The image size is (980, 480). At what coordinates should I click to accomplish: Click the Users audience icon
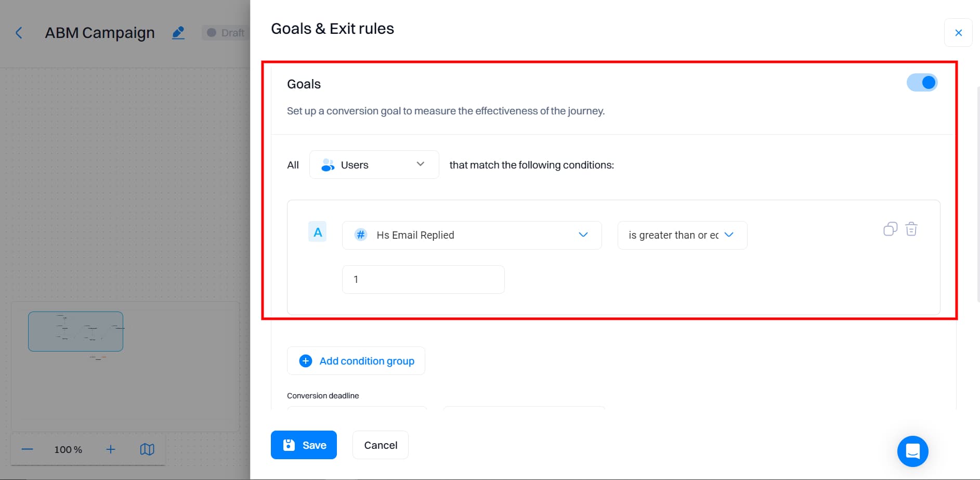[x=328, y=164]
